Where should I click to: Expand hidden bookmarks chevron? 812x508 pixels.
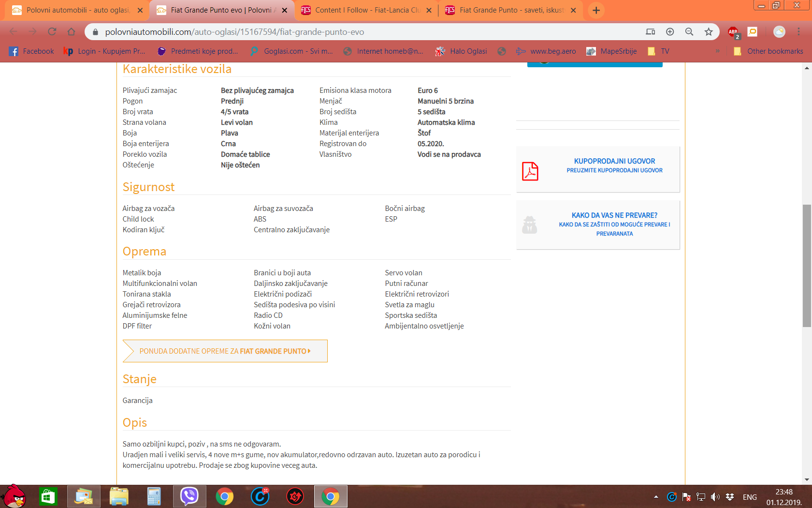click(718, 51)
